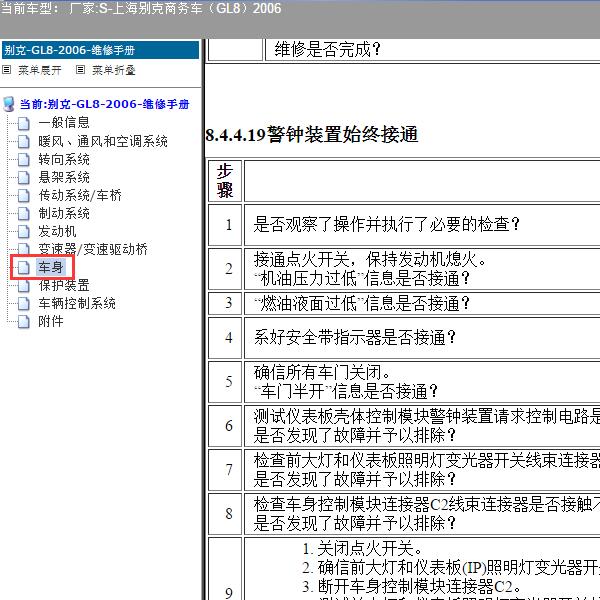Click the page icon beside 保护装置
The image size is (600, 600).
tap(23, 285)
